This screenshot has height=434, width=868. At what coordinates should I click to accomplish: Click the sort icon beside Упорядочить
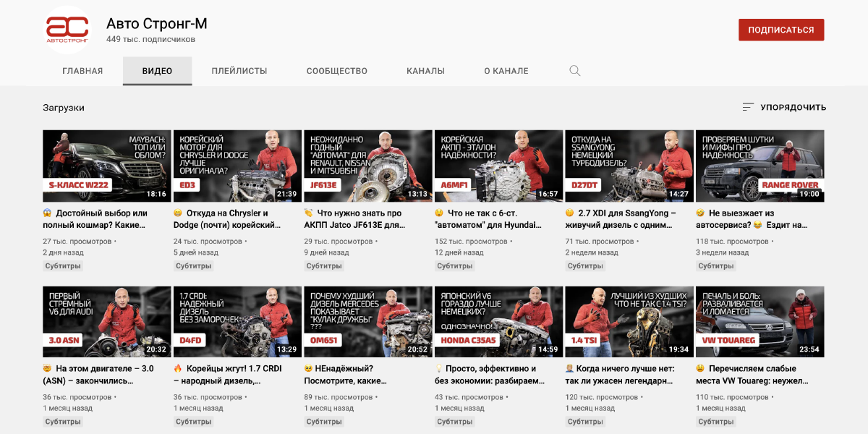click(748, 107)
